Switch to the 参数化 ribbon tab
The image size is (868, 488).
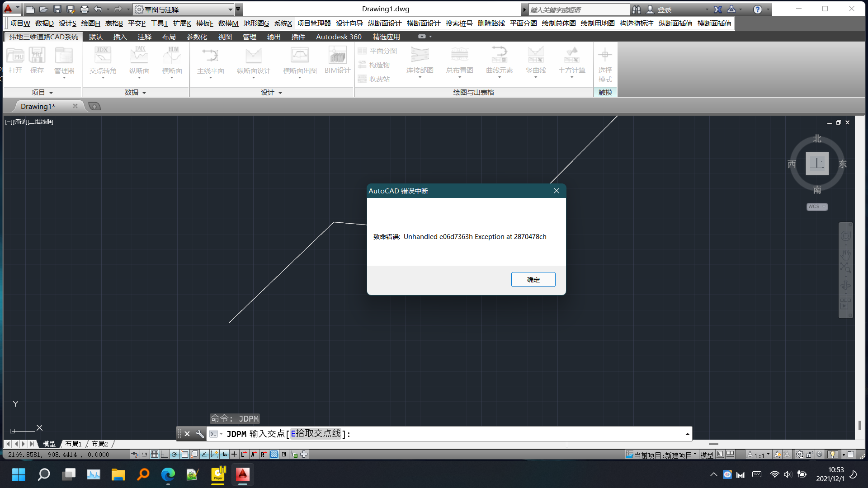click(197, 37)
